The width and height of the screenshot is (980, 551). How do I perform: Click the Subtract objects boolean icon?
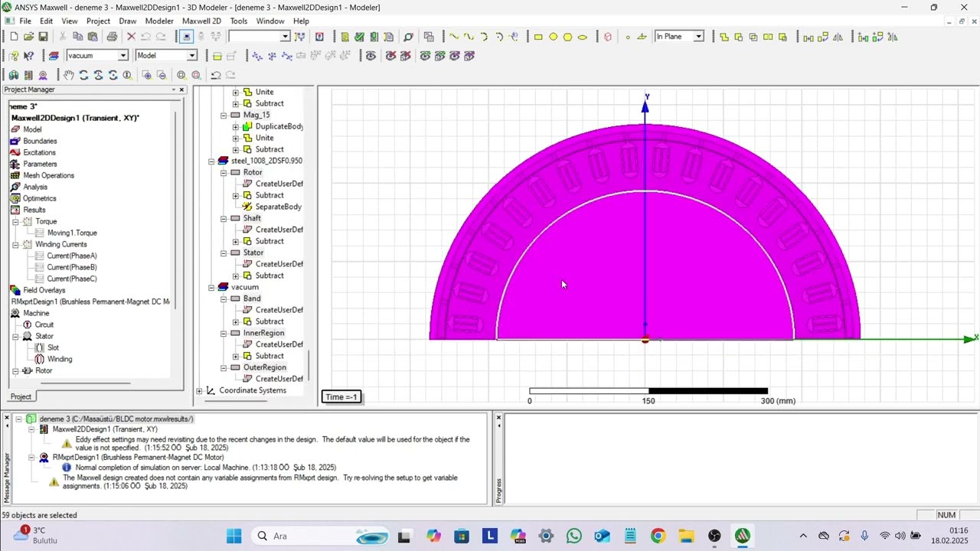point(739,37)
